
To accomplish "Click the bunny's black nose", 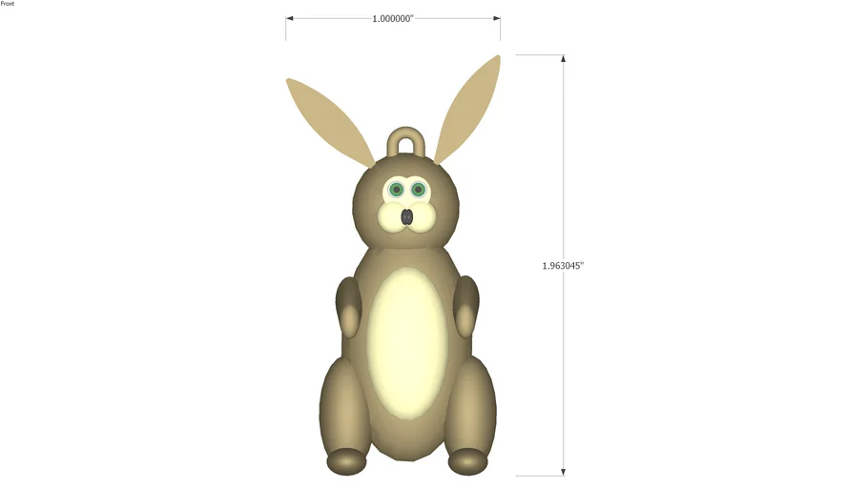I will coord(407,217).
